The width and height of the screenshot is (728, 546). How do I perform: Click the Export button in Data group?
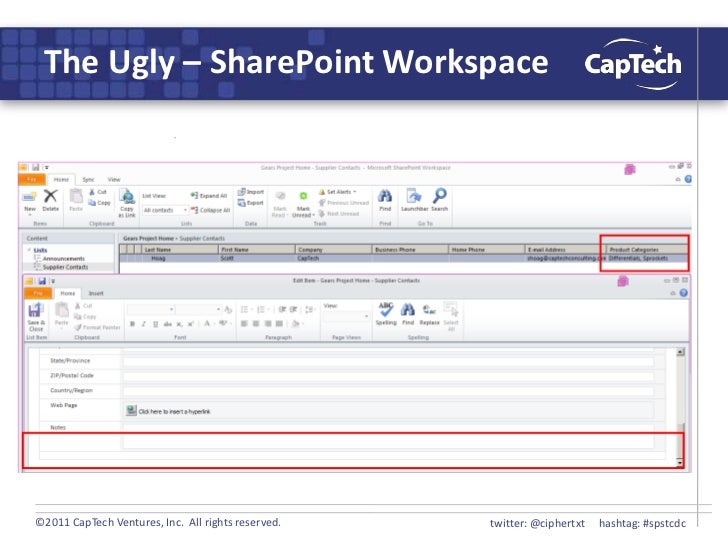251,203
